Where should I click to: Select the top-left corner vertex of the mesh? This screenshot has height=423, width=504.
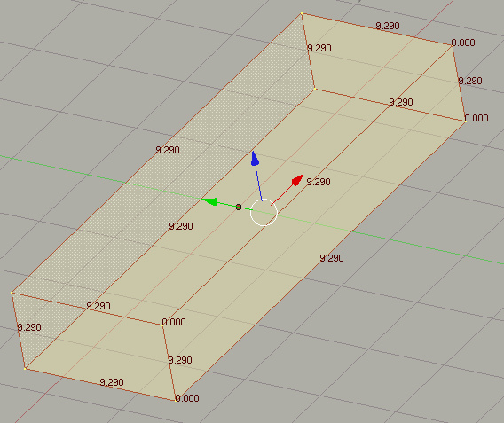[302, 13]
